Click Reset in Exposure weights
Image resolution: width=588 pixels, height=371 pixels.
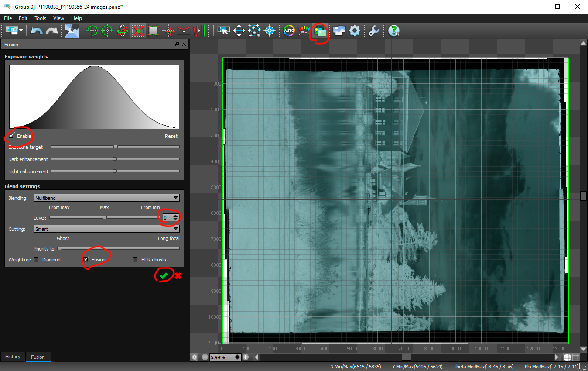pos(171,136)
